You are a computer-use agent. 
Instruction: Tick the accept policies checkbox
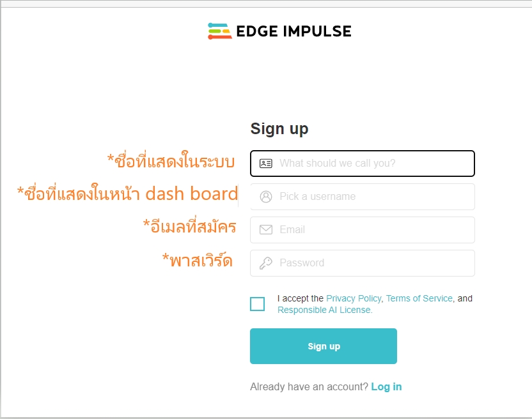(258, 304)
